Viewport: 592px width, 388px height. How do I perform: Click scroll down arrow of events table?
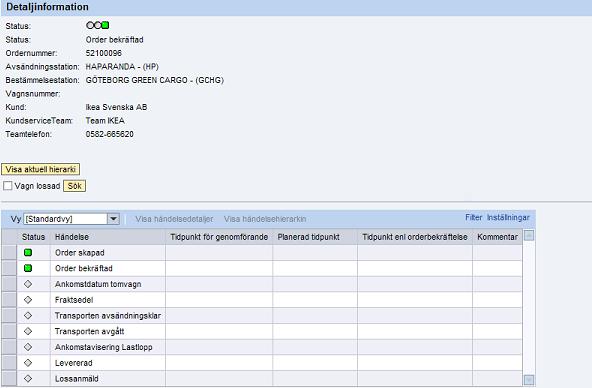(529, 380)
